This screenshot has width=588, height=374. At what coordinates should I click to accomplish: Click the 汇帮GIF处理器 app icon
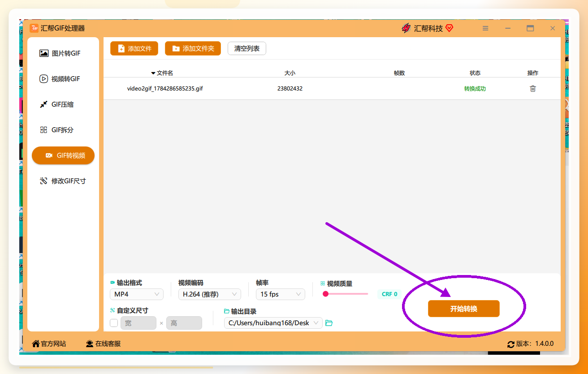click(34, 28)
